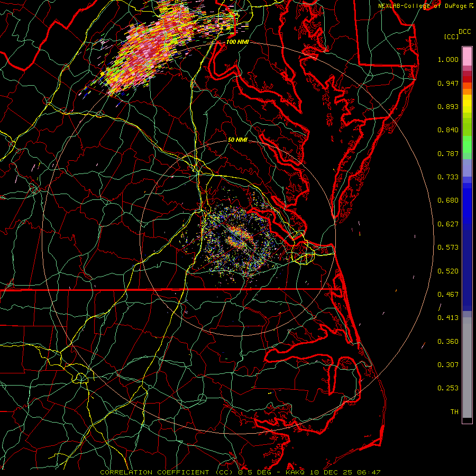Select the 0.680 legend value
476x476 pixels.
tap(448, 200)
